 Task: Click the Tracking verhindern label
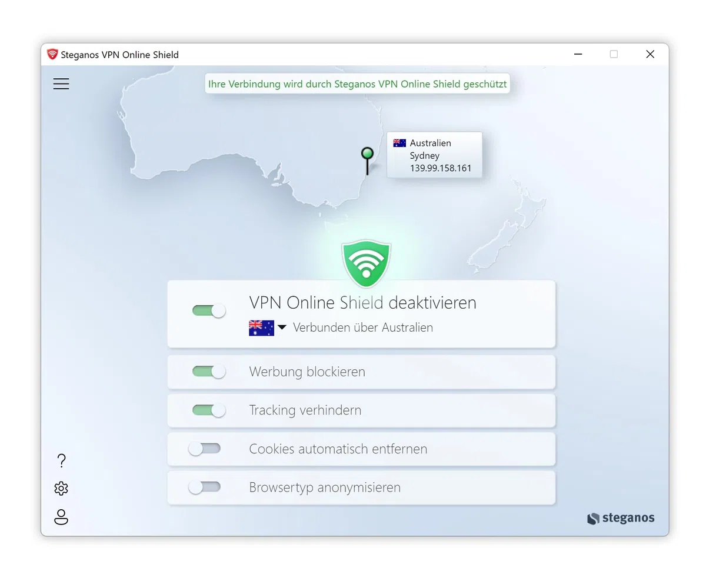coord(305,410)
